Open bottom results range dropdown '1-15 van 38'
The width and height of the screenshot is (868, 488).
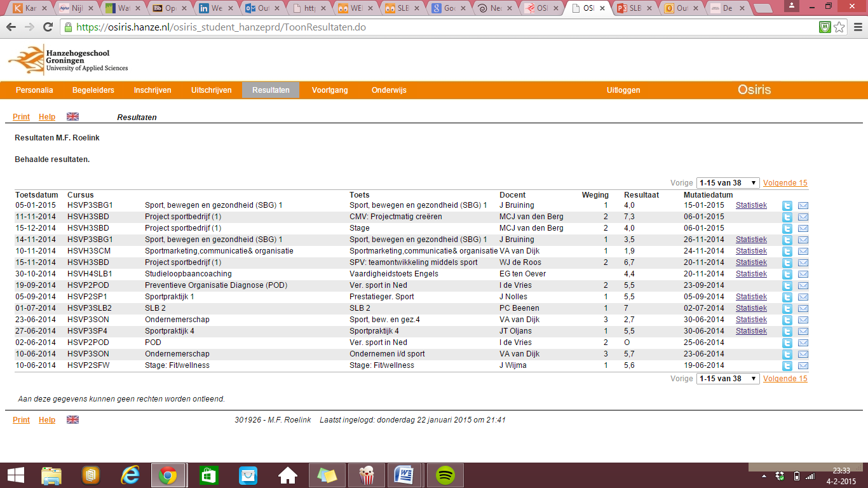pyautogui.click(x=728, y=379)
